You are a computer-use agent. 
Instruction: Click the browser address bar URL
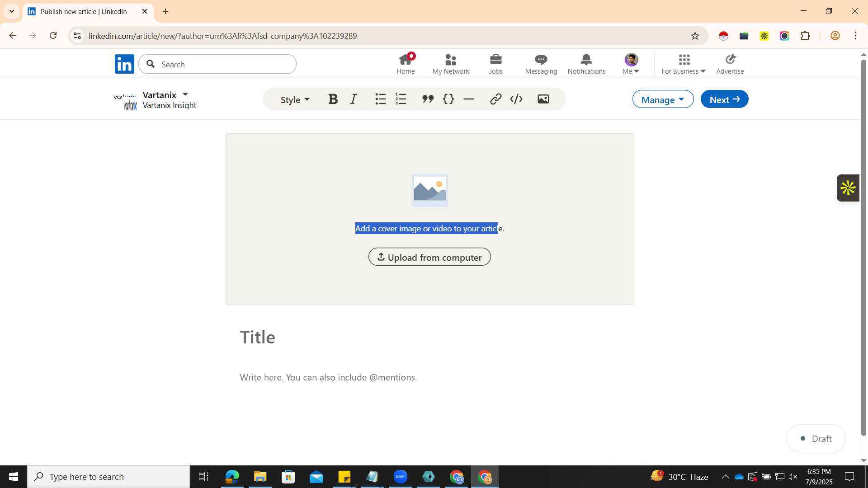[x=223, y=36]
